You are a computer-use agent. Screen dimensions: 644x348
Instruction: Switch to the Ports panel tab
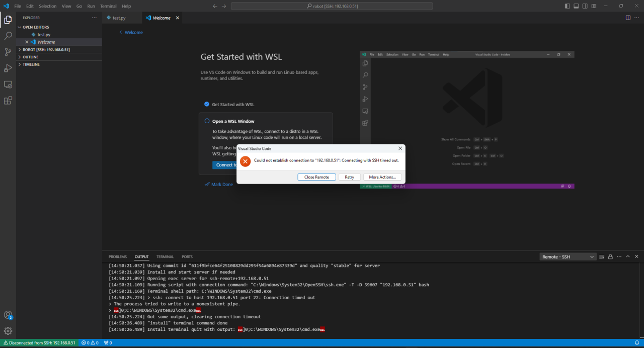pyautogui.click(x=187, y=256)
